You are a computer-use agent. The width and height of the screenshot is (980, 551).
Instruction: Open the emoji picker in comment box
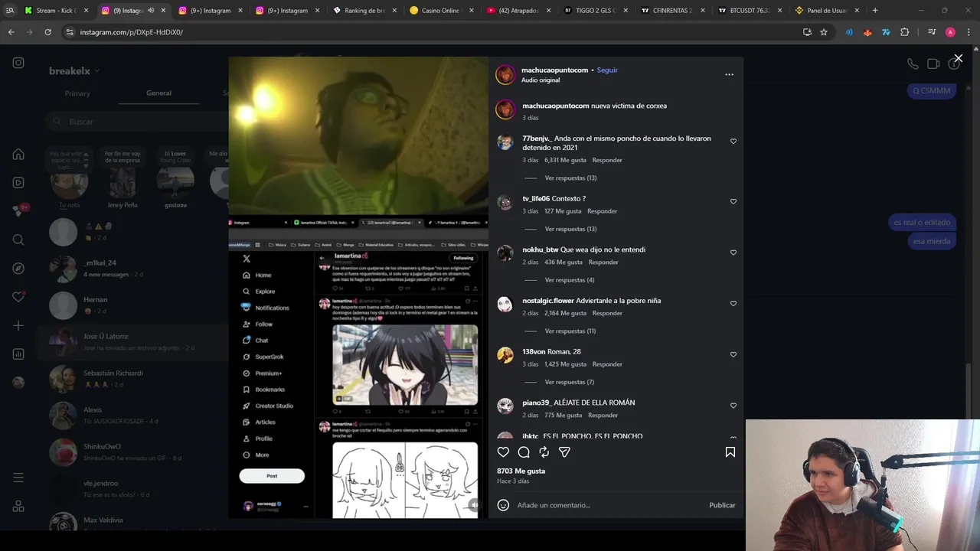pyautogui.click(x=503, y=505)
